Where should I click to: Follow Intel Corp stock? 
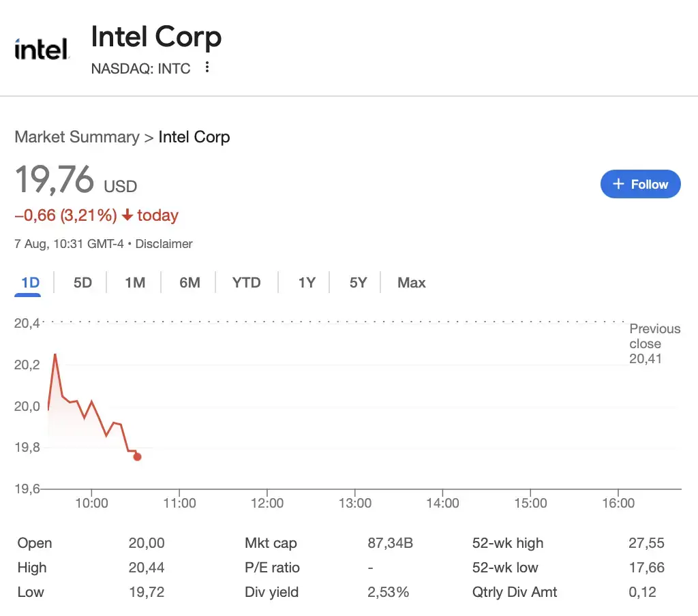[640, 184]
